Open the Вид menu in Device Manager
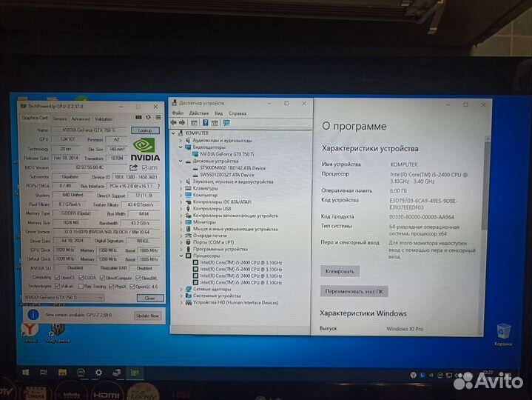 tap(219, 113)
